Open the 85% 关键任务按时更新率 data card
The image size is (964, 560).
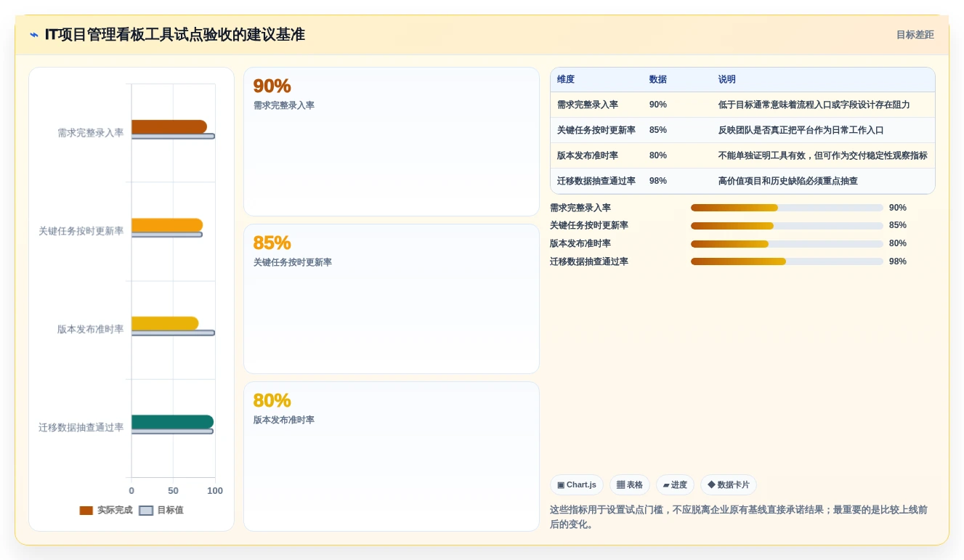(x=392, y=299)
